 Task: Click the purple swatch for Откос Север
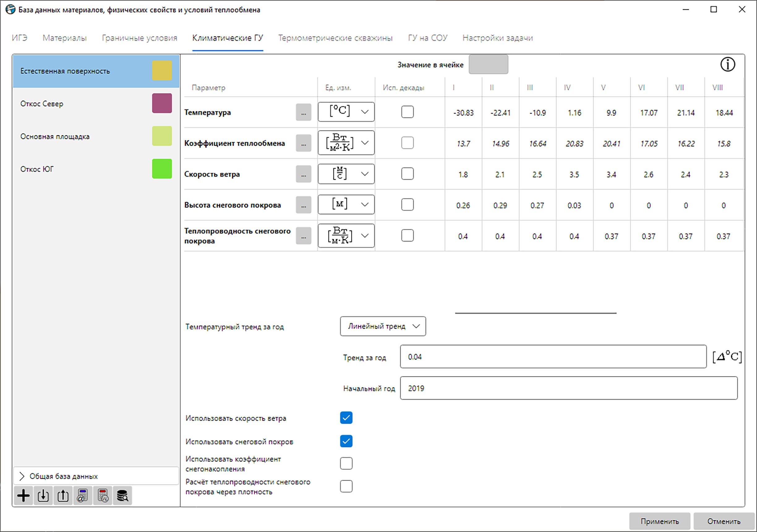point(162,103)
